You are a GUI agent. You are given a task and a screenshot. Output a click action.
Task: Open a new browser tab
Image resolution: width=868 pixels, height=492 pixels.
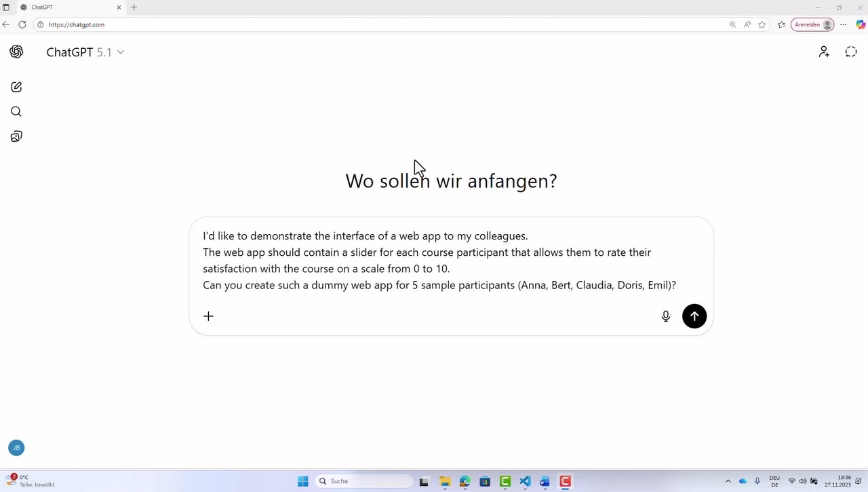[x=134, y=7]
